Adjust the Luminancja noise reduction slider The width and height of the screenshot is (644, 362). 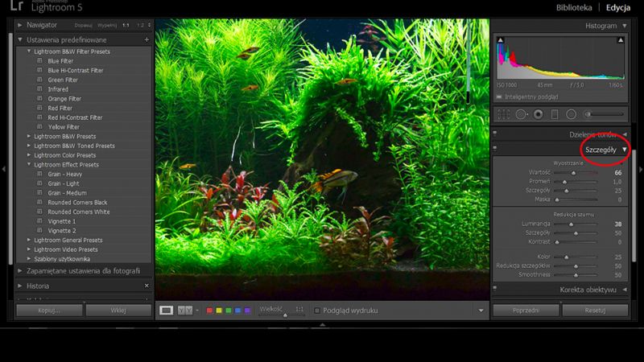click(x=571, y=224)
